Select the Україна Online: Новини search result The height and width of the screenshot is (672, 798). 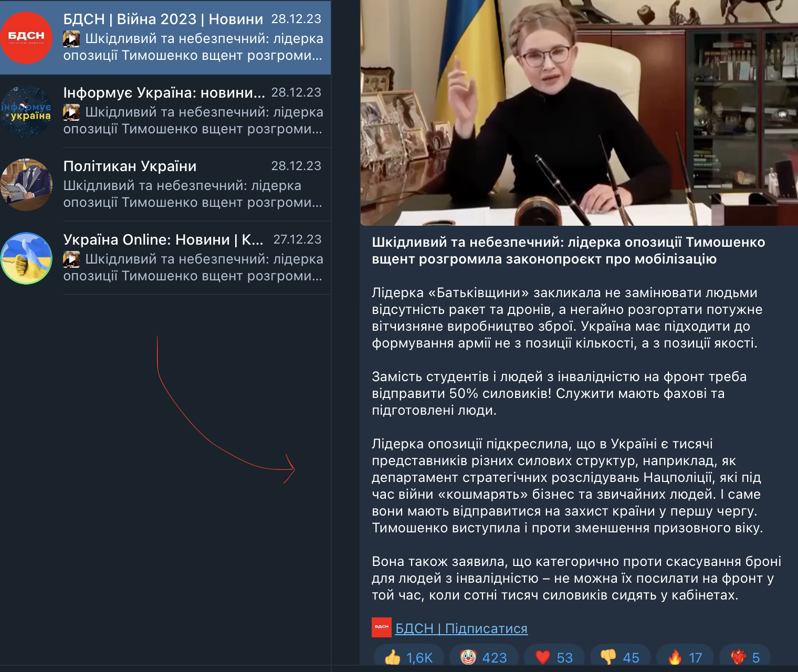pyautogui.click(x=165, y=258)
